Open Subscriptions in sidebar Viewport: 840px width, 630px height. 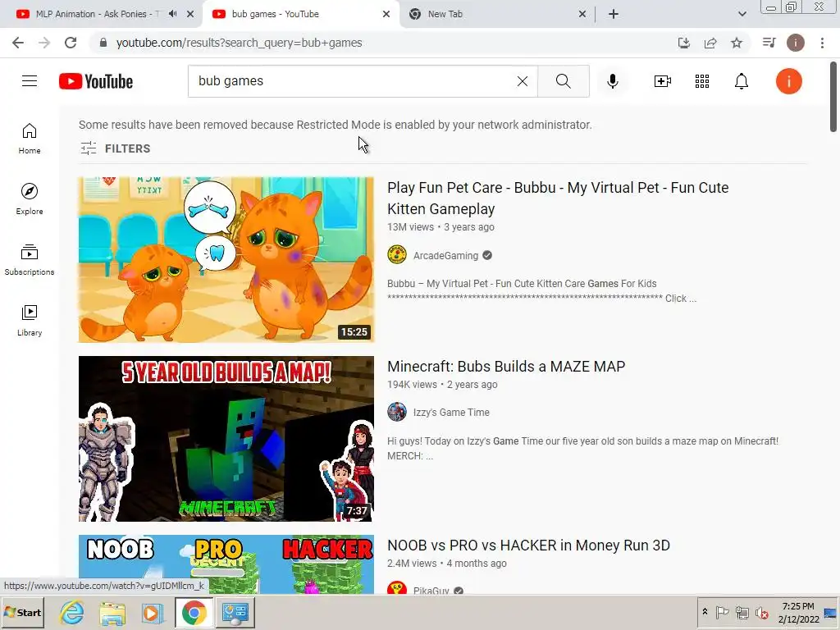point(30,260)
